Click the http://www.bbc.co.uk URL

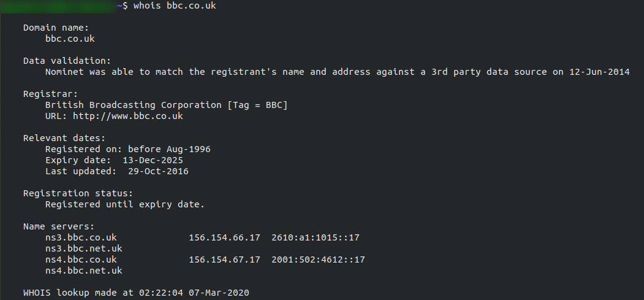[127, 116]
